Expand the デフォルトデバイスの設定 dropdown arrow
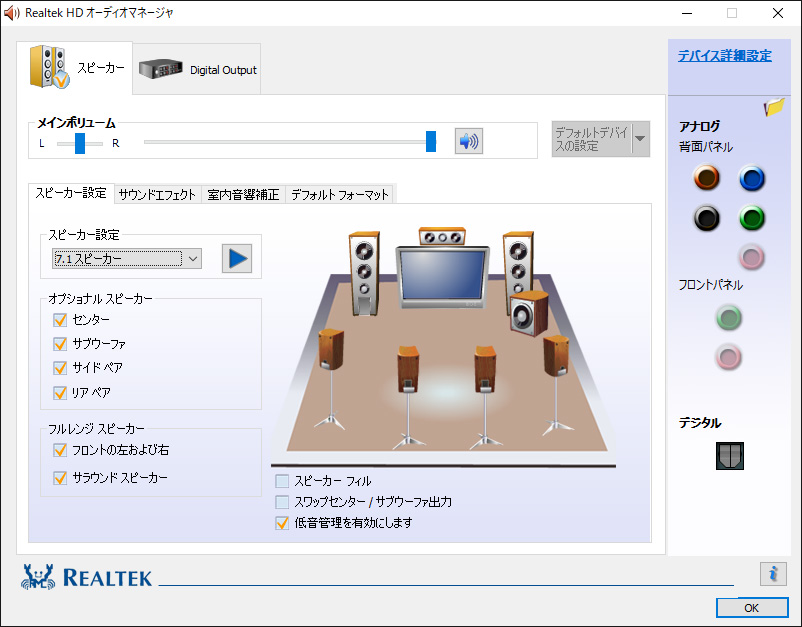The height and width of the screenshot is (627, 802). coord(640,139)
